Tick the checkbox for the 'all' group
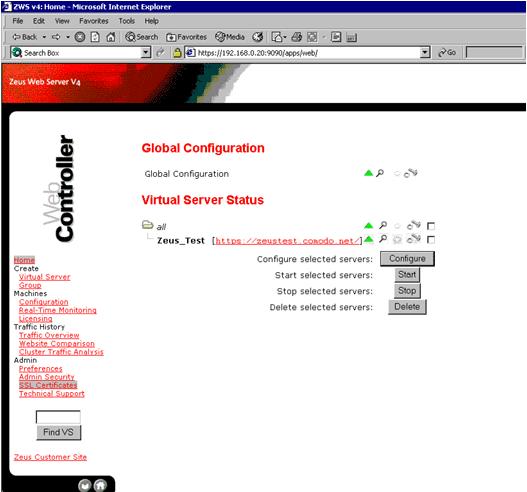527x492 pixels. [x=431, y=226]
